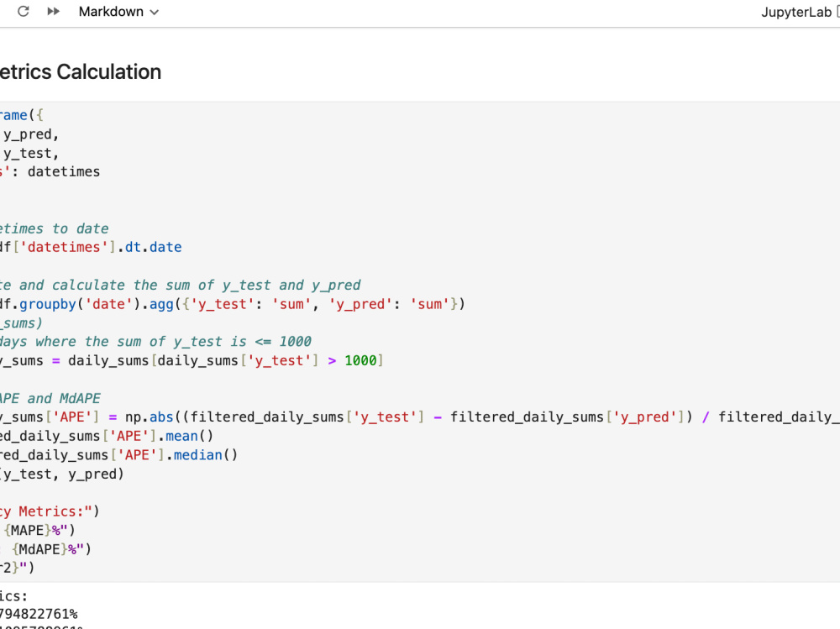Click restart kernel and run all cells icon
840x629 pixels.
(53, 11)
